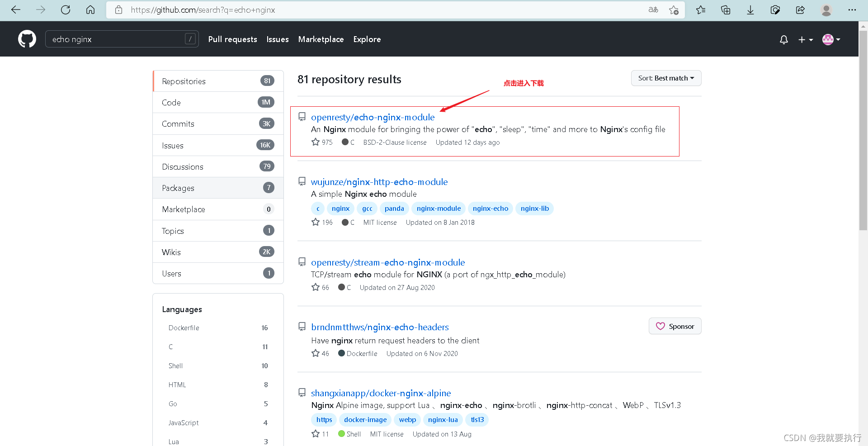Filter results by HTML language
This screenshot has height=446, width=868.
(218, 384)
